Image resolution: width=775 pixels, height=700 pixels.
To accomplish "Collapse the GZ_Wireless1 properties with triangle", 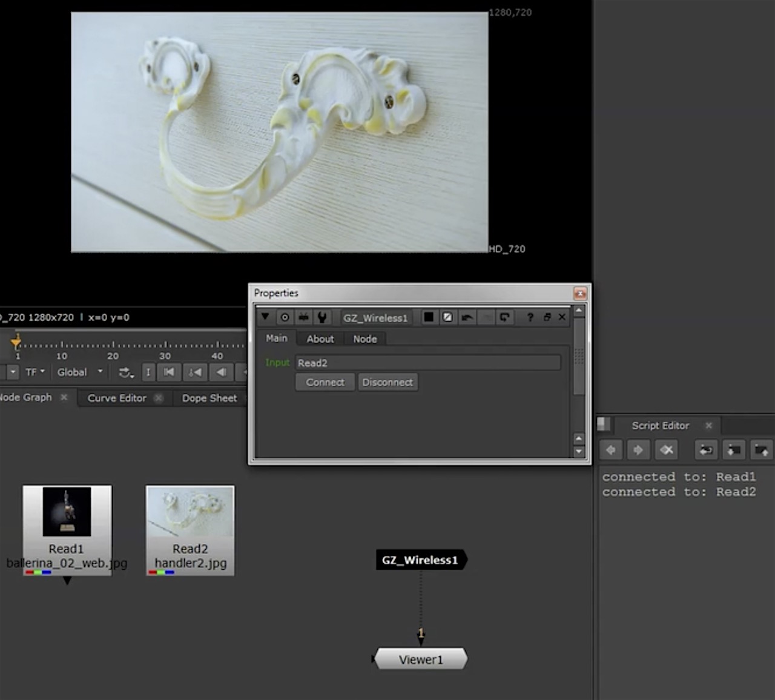I will click(265, 317).
